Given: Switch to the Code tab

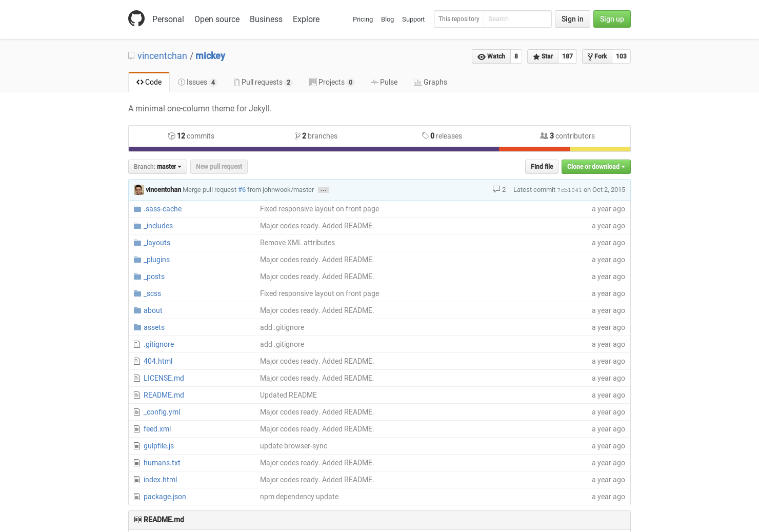Looking at the screenshot, I should pyautogui.click(x=149, y=82).
